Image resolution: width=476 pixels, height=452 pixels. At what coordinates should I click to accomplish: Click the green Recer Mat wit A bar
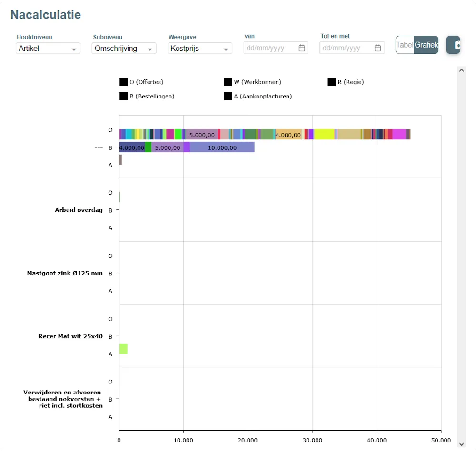[x=124, y=349]
